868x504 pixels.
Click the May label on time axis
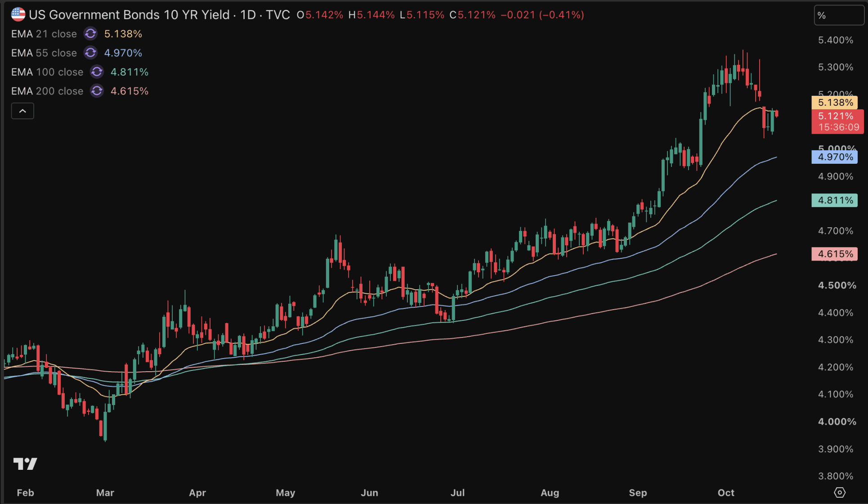(286, 493)
